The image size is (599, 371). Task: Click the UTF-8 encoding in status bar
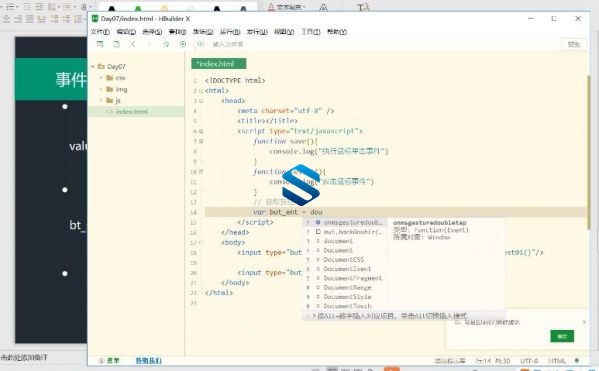click(529, 360)
